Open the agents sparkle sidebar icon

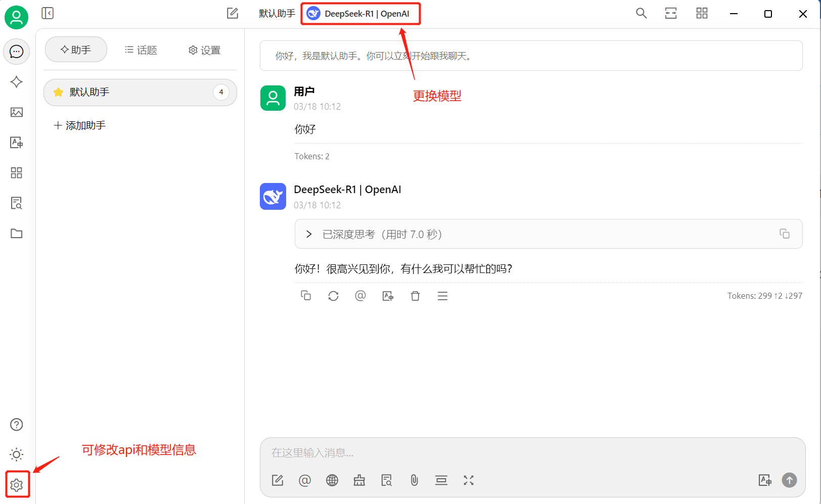(x=17, y=82)
